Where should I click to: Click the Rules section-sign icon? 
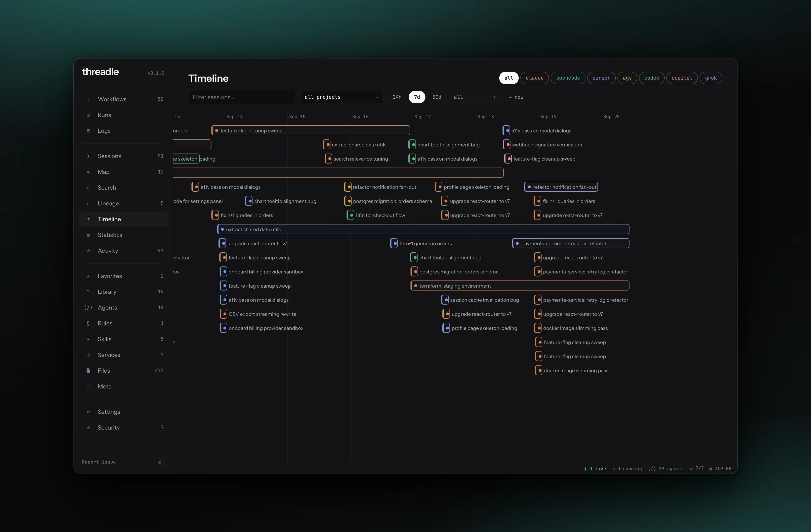(88, 323)
